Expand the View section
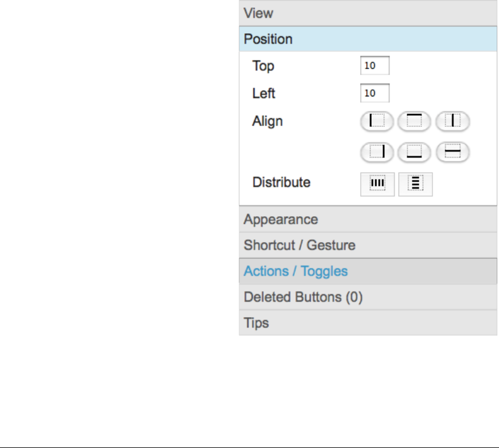 [368, 13]
